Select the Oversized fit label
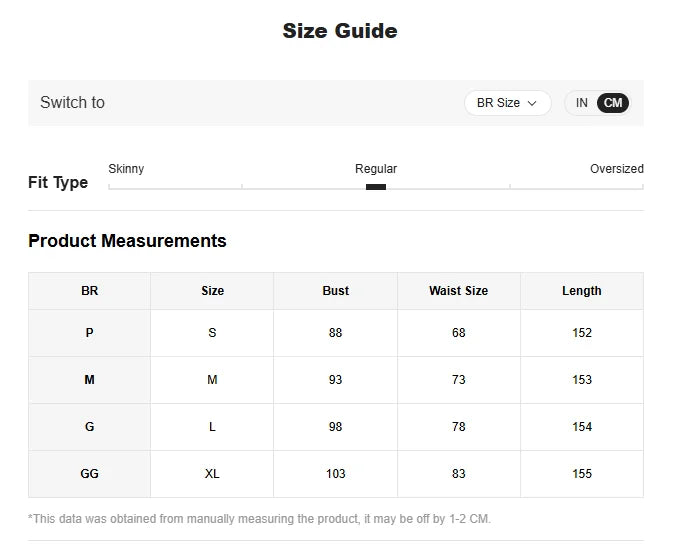Viewport: 673px width, 554px height. [x=617, y=169]
